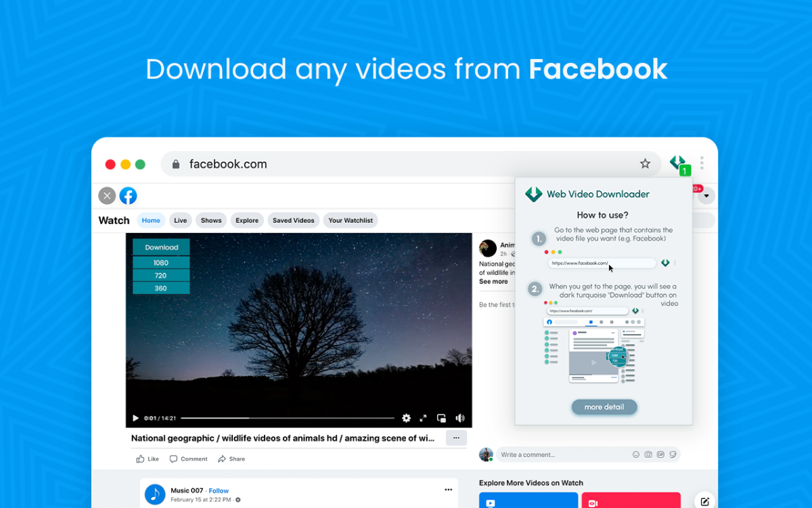Expand the account dropdown arrow
Screen dimensions: 812x508
click(706, 196)
